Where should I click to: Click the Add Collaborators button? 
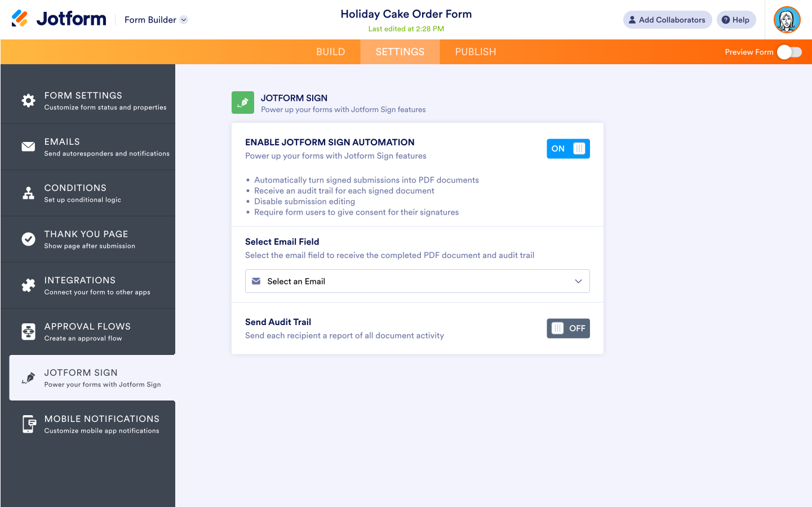[667, 20]
